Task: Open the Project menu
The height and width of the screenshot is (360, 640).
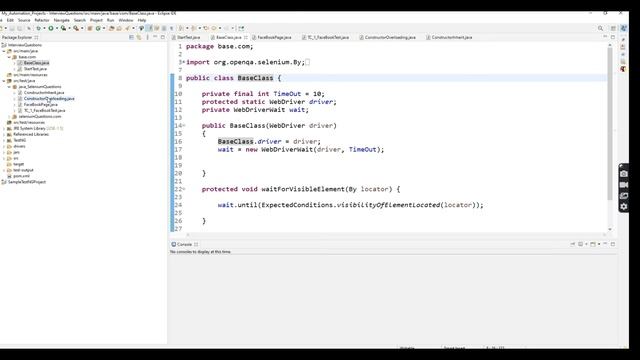Action: click(96, 20)
